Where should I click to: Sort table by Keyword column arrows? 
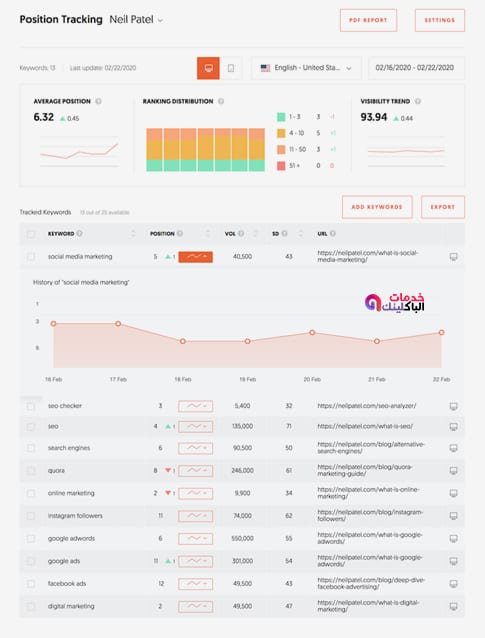coord(133,234)
